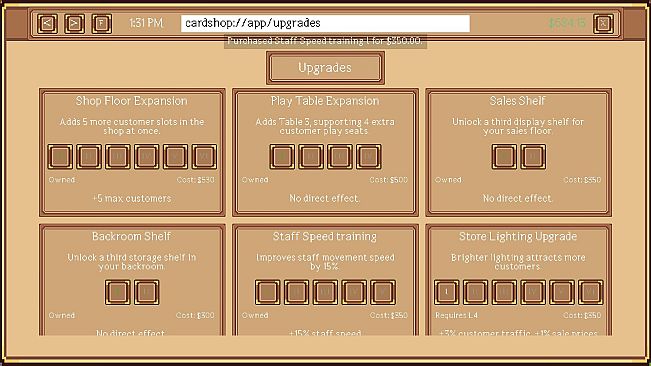This screenshot has width=651, height=366.
Task: Click 'Owned' under Shop Floor Expansion
Action: pos(62,180)
